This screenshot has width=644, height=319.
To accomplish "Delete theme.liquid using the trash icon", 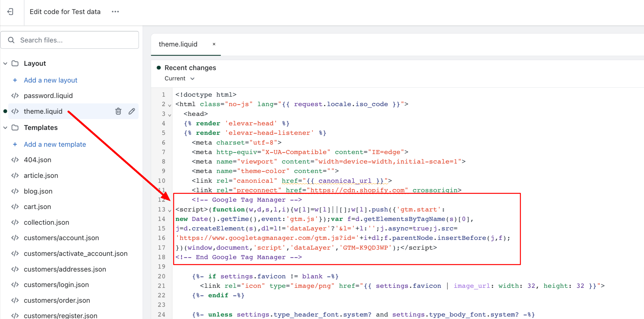I will [118, 111].
